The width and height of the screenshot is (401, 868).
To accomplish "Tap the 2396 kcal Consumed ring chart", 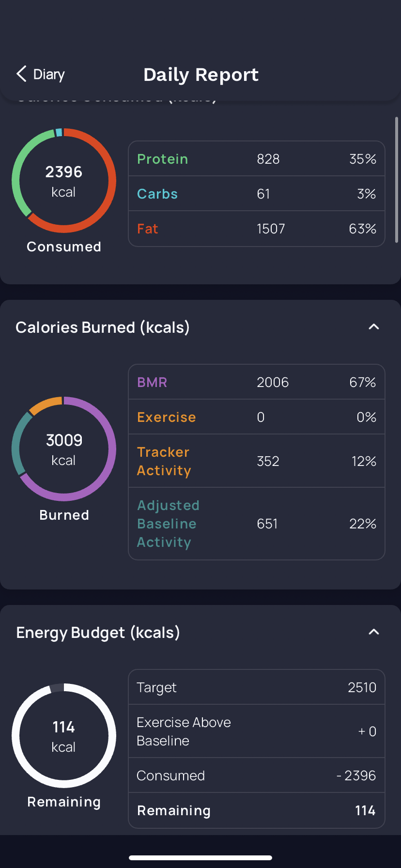I will [64, 181].
